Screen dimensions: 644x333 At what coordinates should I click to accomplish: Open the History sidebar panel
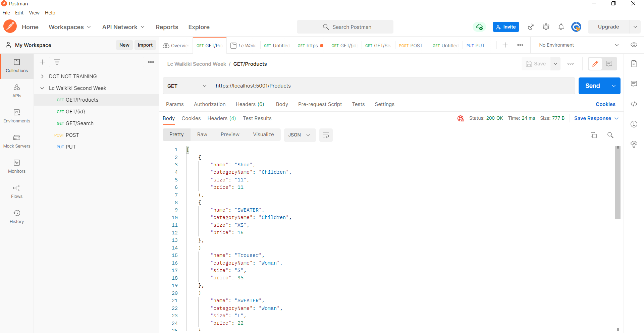[x=16, y=216]
